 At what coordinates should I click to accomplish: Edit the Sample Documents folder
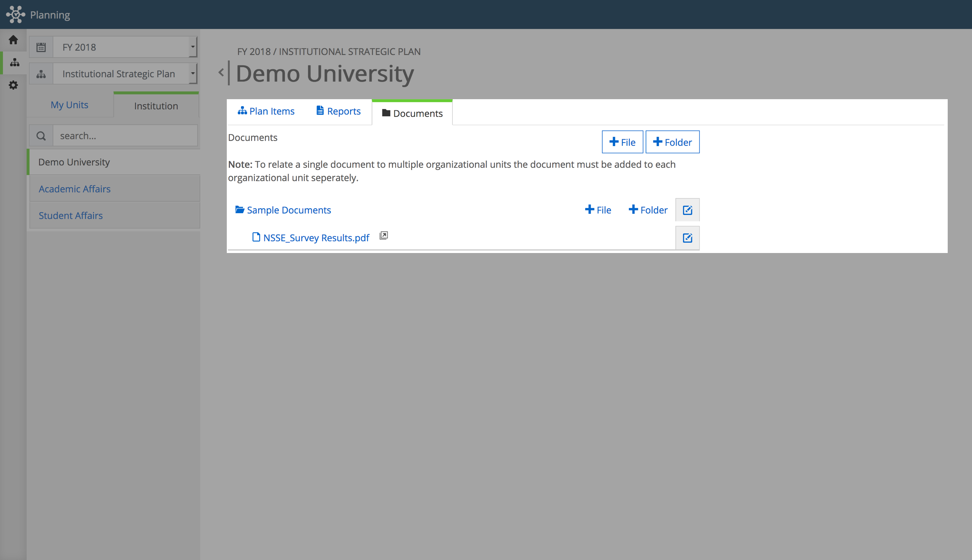687,210
